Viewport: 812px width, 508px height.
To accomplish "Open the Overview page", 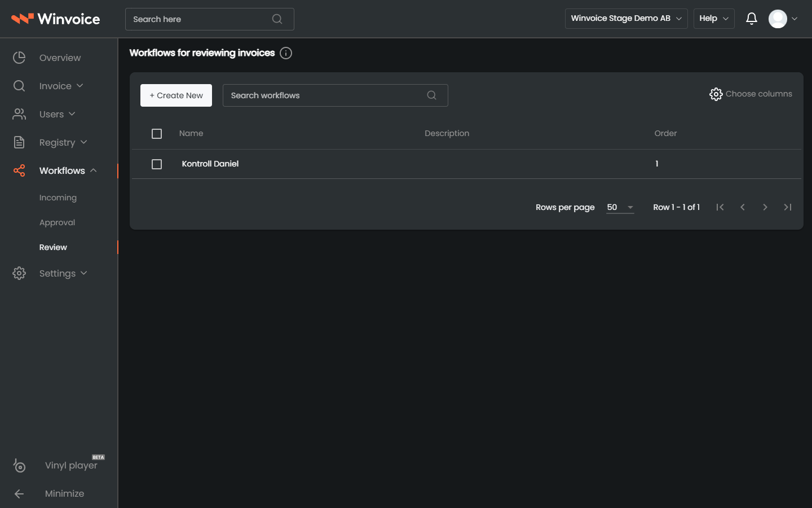I will click(60, 58).
